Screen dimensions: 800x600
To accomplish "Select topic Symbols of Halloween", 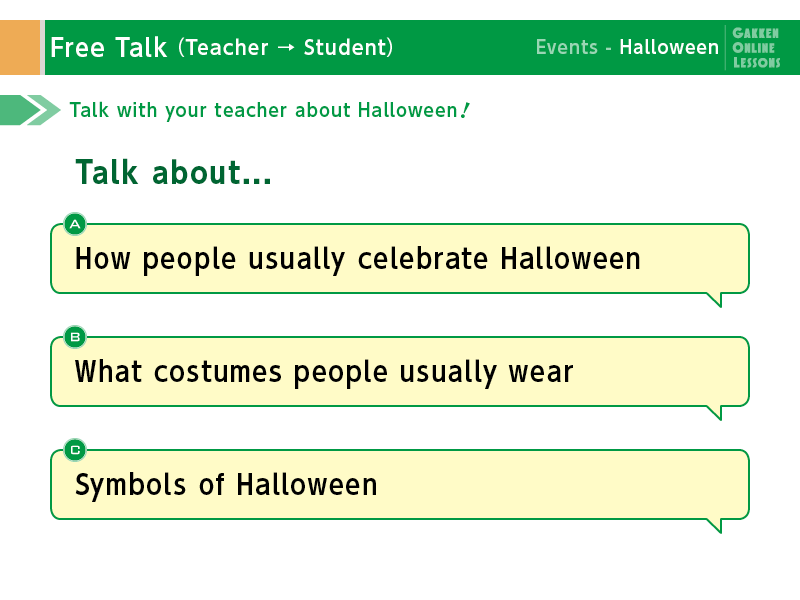I will tap(399, 485).
